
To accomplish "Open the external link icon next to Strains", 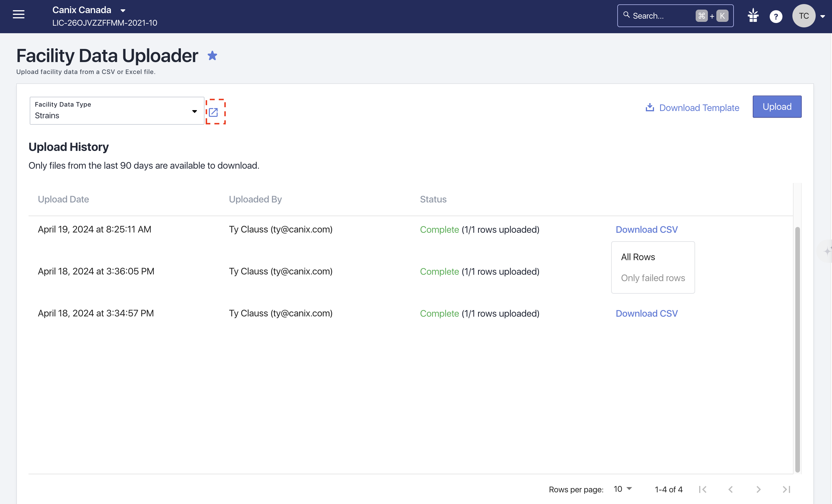I will pyautogui.click(x=213, y=112).
